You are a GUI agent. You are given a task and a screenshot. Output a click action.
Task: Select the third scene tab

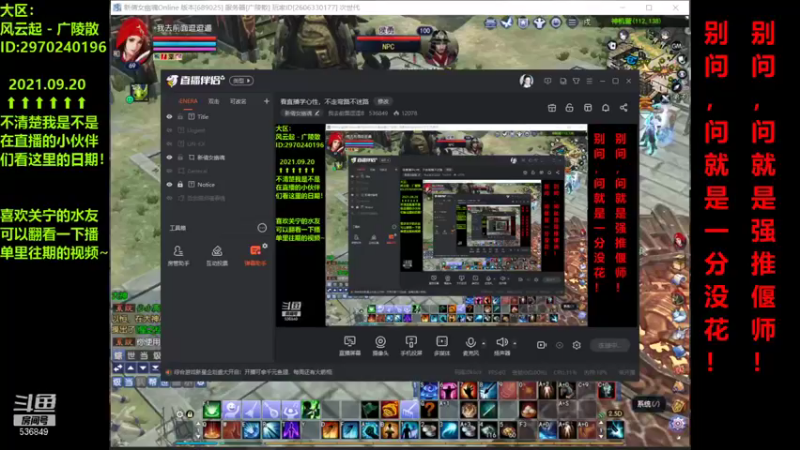point(238,102)
